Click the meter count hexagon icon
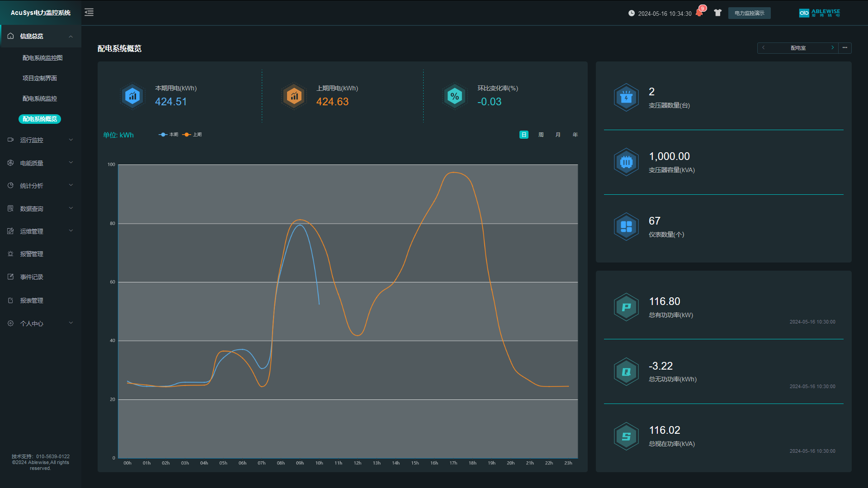This screenshot has width=868, height=488. tap(626, 226)
